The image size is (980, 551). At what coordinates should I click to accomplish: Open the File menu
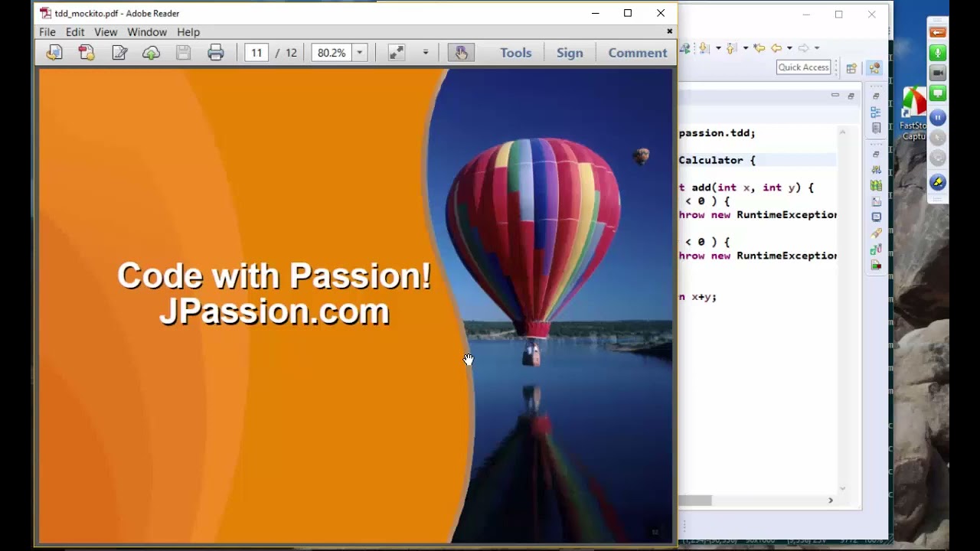click(x=47, y=32)
